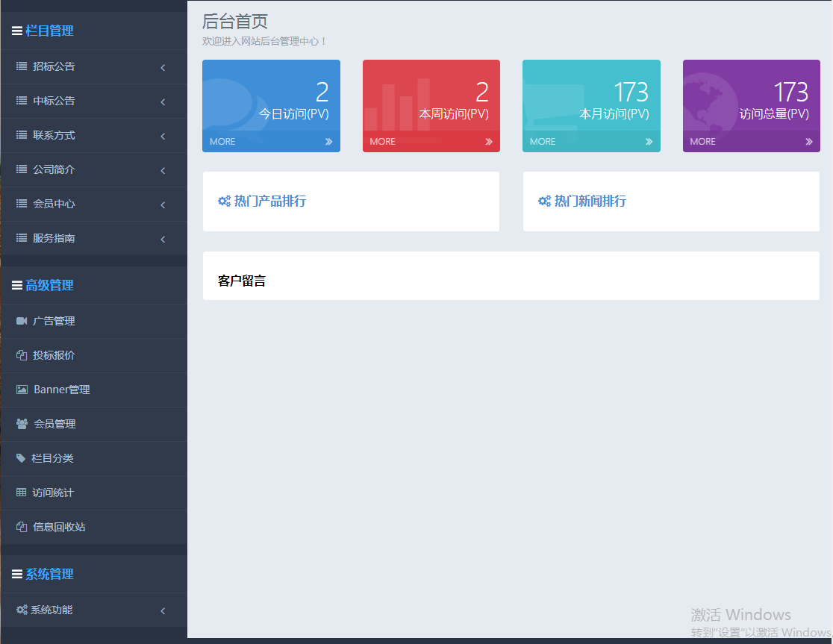Click the table icon beside 访问统计
This screenshot has height=644, width=833.
tap(21, 493)
